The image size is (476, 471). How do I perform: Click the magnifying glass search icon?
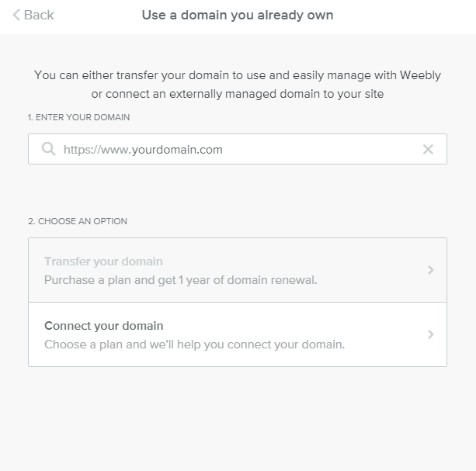[48, 149]
